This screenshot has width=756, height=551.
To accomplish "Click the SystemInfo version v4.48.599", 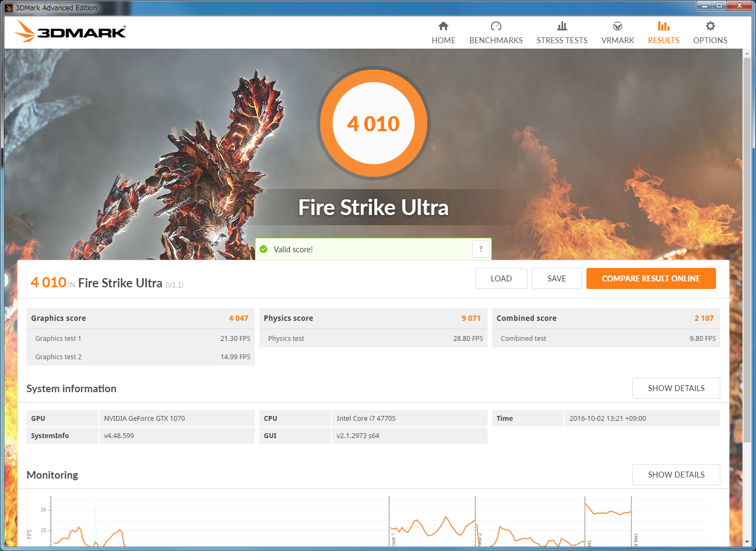I will [119, 436].
